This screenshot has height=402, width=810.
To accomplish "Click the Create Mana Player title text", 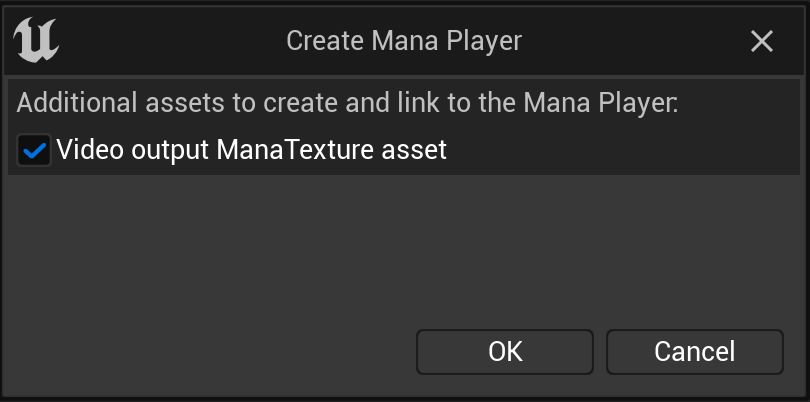I will coord(404,41).
